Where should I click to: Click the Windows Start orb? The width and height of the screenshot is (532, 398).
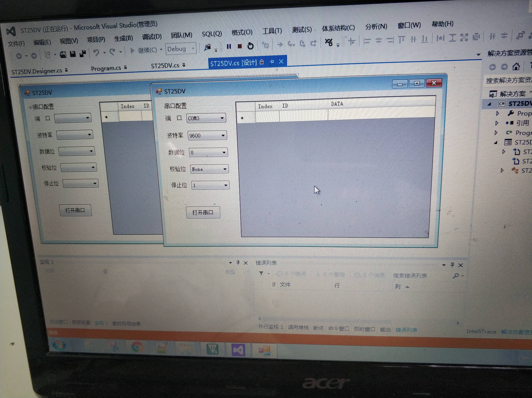coord(59,346)
